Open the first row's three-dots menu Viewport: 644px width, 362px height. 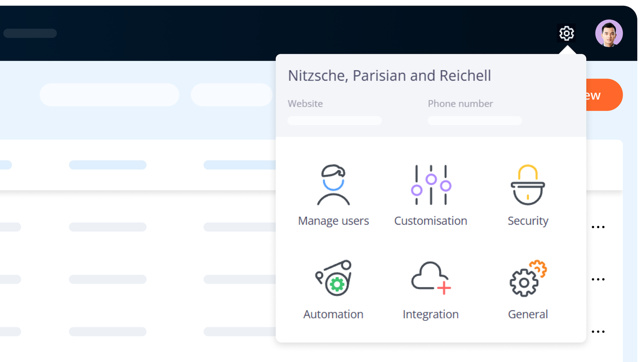[598, 227]
